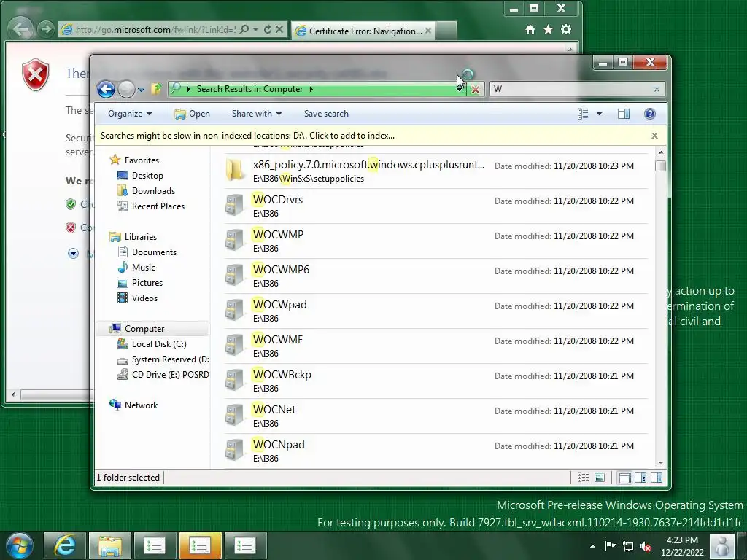
Task: Refresh the page in Internet Explorer
Action: click(268, 29)
